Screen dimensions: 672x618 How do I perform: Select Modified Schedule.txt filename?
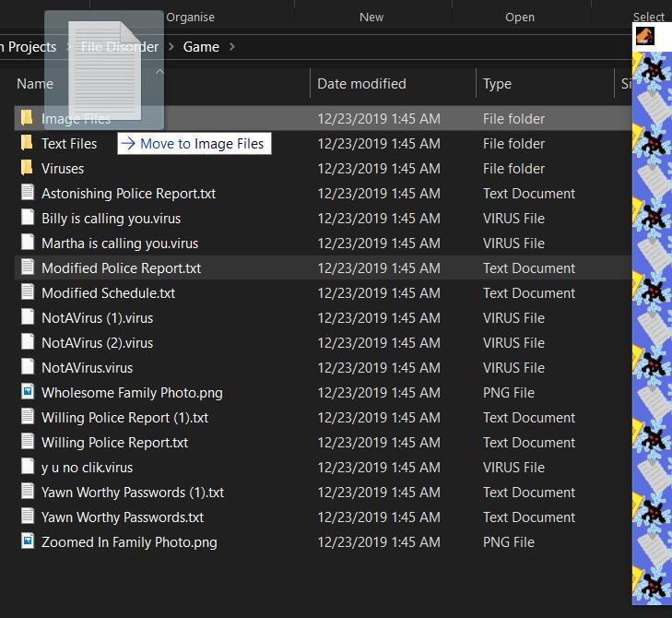109,293
